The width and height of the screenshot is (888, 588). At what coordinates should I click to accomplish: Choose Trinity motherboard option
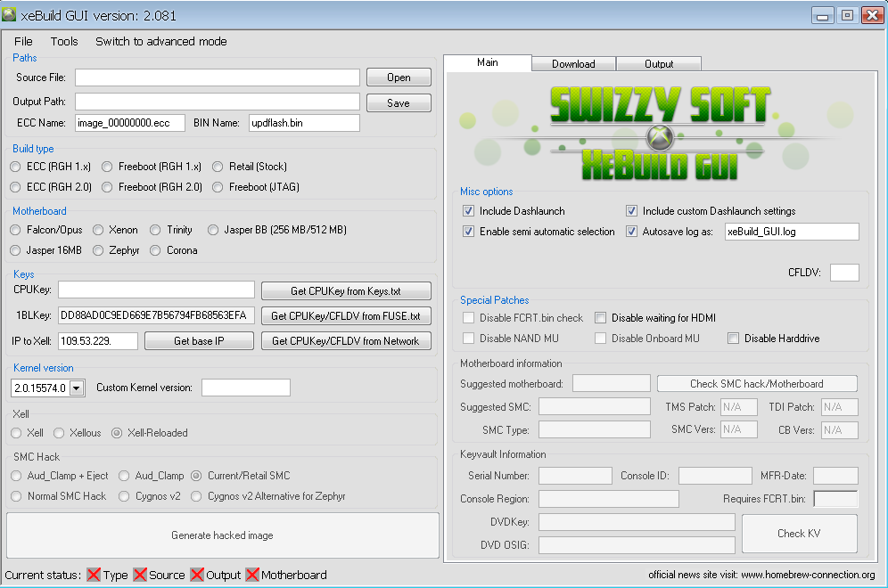156,230
